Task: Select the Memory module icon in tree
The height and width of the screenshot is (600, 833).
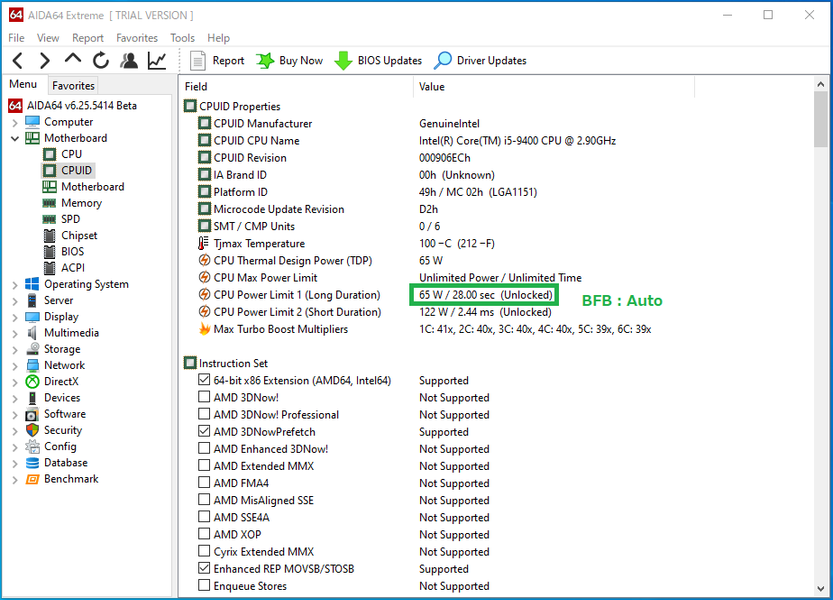Action: click(49, 203)
